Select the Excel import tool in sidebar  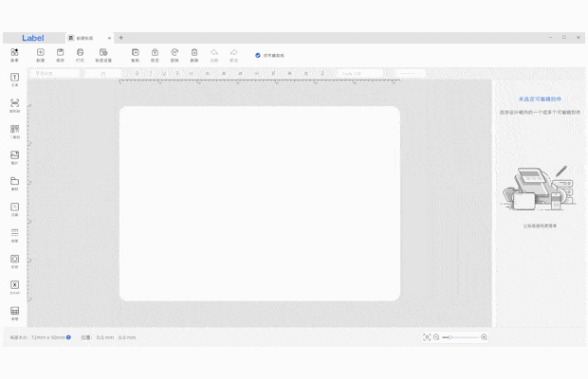[14, 286]
